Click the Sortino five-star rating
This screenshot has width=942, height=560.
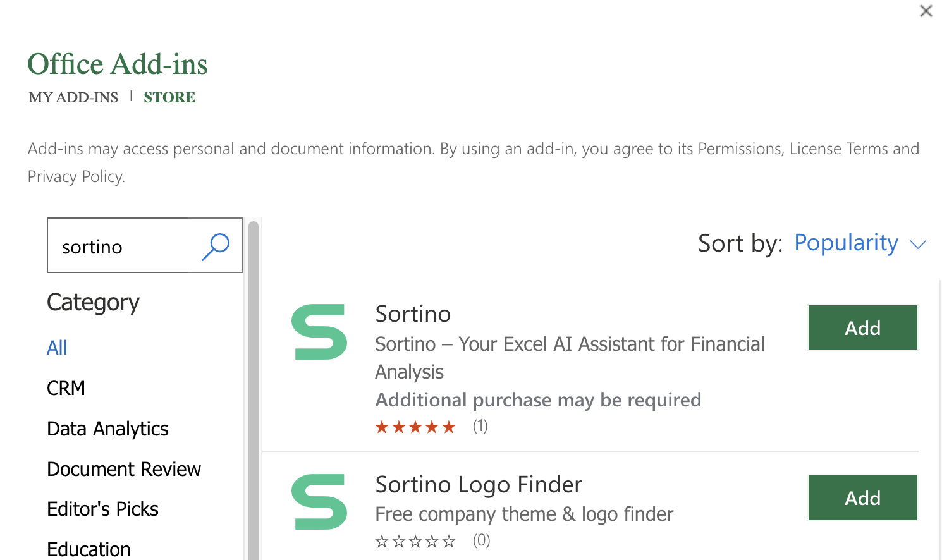pos(415,427)
